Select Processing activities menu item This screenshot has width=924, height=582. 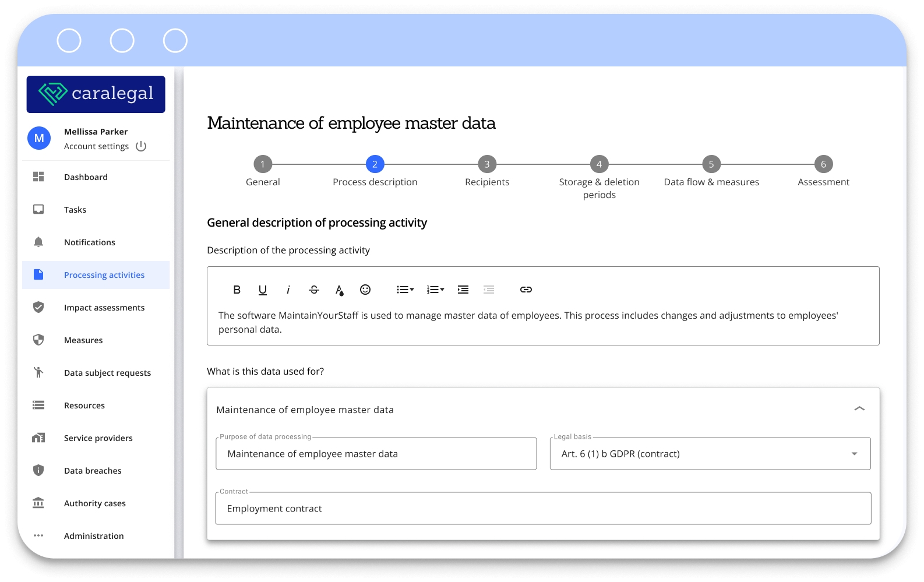tap(96, 275)
